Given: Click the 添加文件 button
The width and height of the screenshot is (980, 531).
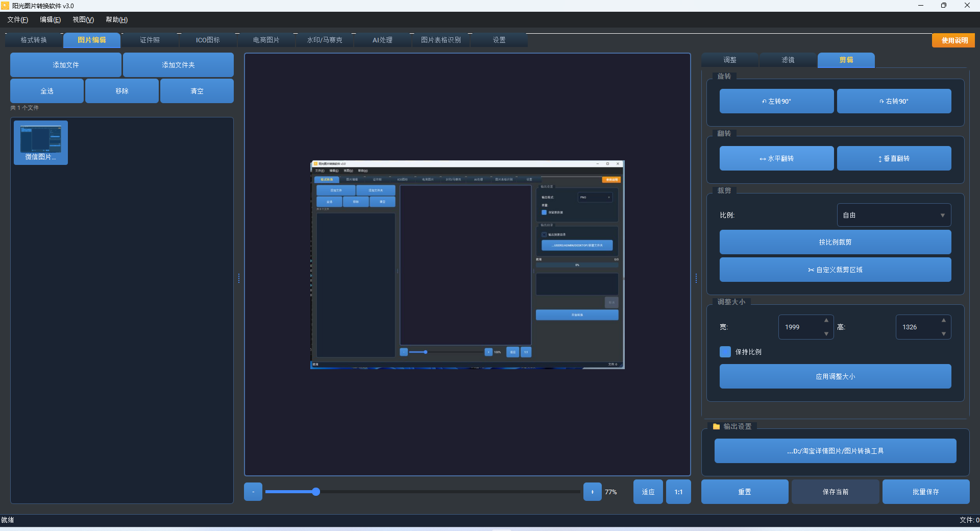Looking at the screenshot, I should (66, 65).
